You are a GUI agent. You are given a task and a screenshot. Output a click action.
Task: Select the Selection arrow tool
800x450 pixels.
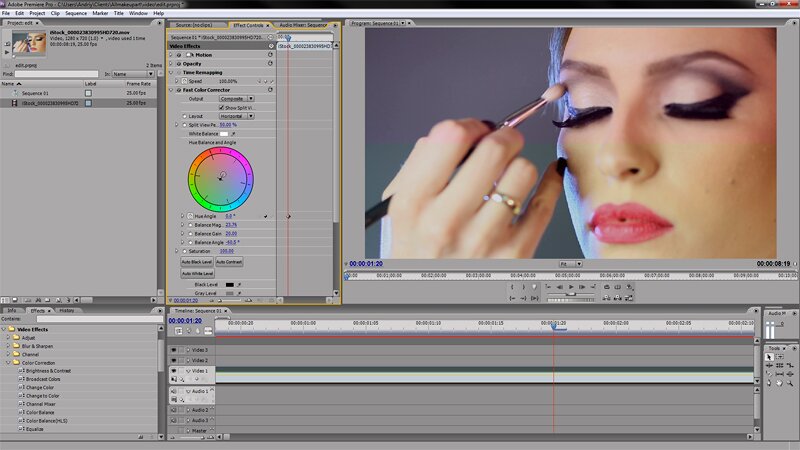(769, 357)
